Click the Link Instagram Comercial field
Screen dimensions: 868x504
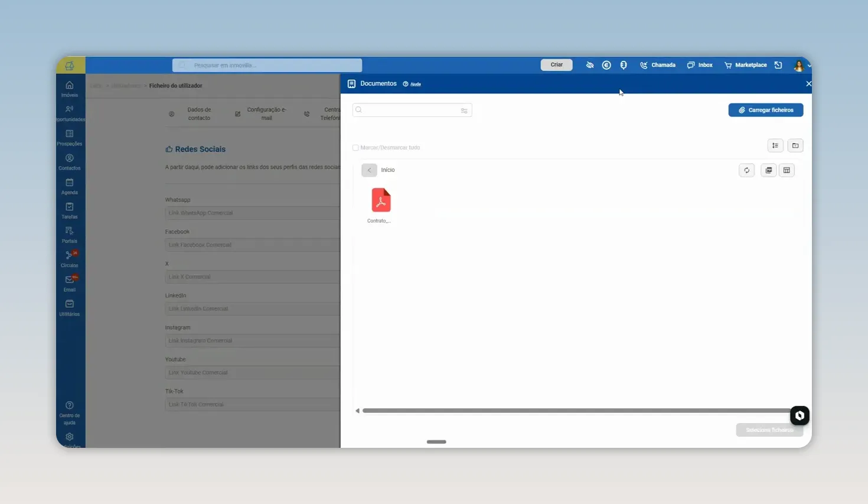(253, 341)
